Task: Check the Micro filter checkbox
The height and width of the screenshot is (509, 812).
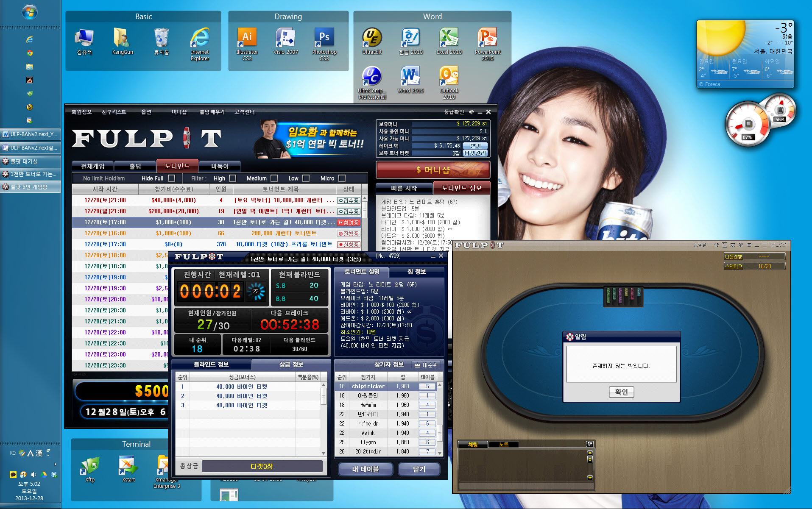Action: coord(342,178)
